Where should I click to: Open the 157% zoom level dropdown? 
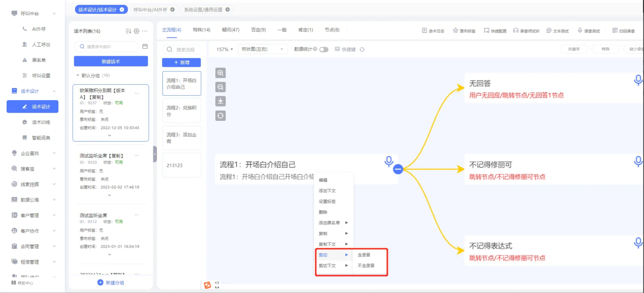point(225,50)
